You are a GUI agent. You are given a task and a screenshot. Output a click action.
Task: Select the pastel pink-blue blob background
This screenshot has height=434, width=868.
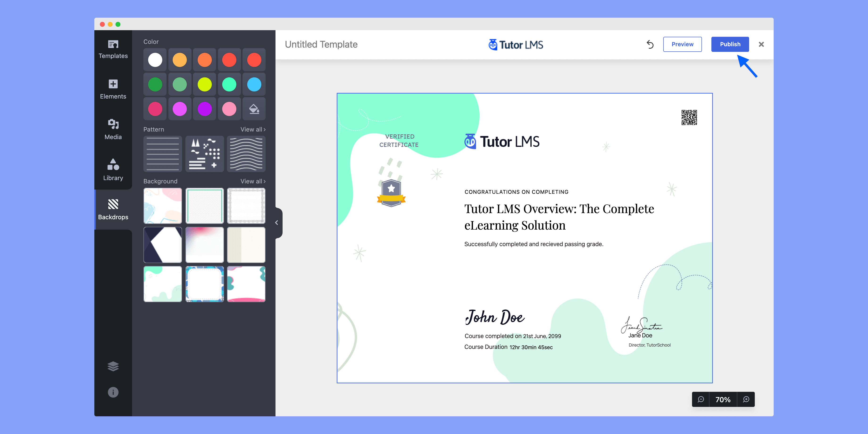click(x=163, y=206)
